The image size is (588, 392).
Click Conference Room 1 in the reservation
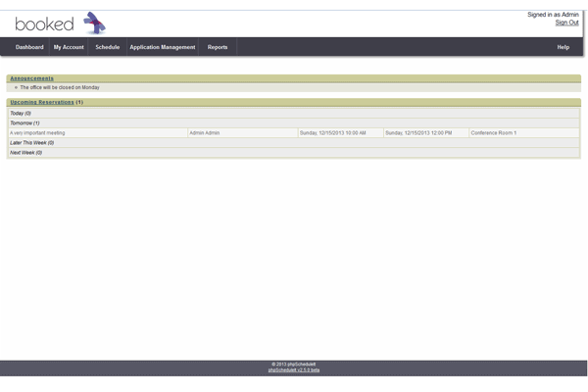tap(493, 132)
